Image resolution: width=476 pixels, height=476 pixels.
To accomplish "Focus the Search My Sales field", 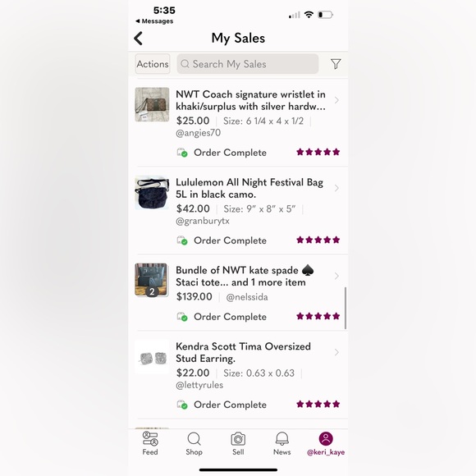I will [x=248, y=64].
